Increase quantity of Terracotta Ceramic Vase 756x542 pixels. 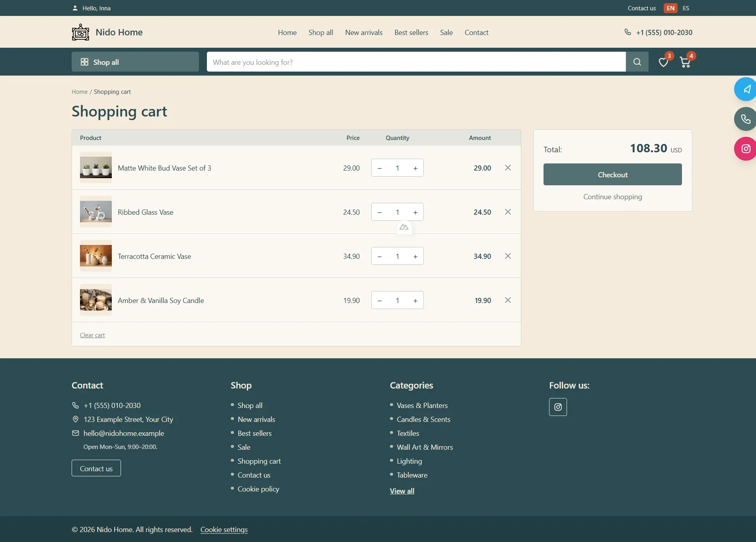(x=415, y=256)
